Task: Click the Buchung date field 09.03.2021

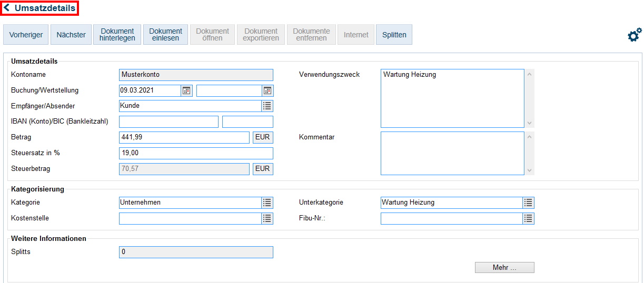Action: click(150, 90)
